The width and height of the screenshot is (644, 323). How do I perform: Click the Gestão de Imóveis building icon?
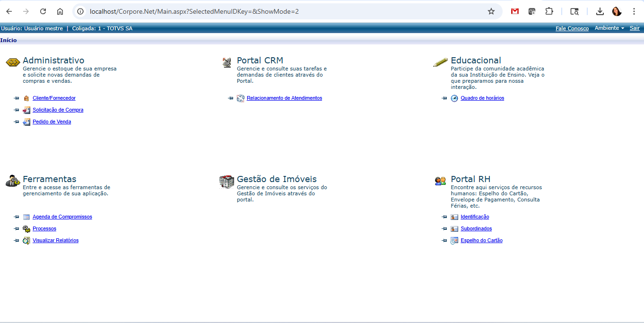(227, 182)
